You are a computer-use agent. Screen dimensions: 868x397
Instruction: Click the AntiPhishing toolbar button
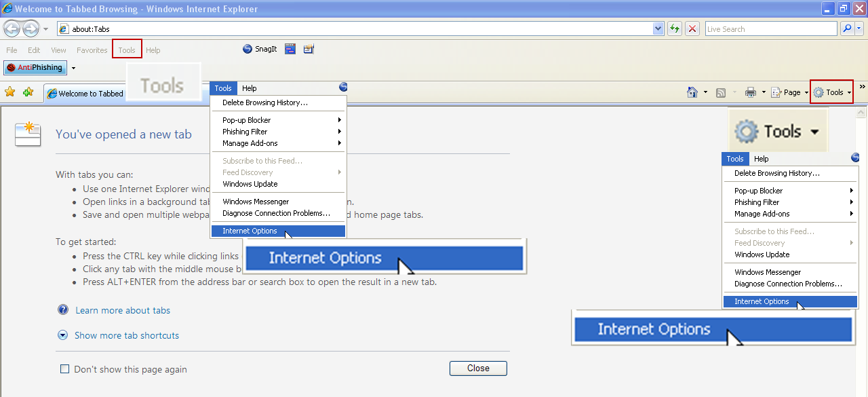click(x=35, y=68)
